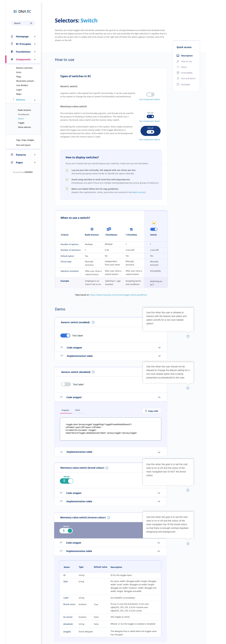
Task: Open See component demo link for generic switch
Action: (150, 100)
